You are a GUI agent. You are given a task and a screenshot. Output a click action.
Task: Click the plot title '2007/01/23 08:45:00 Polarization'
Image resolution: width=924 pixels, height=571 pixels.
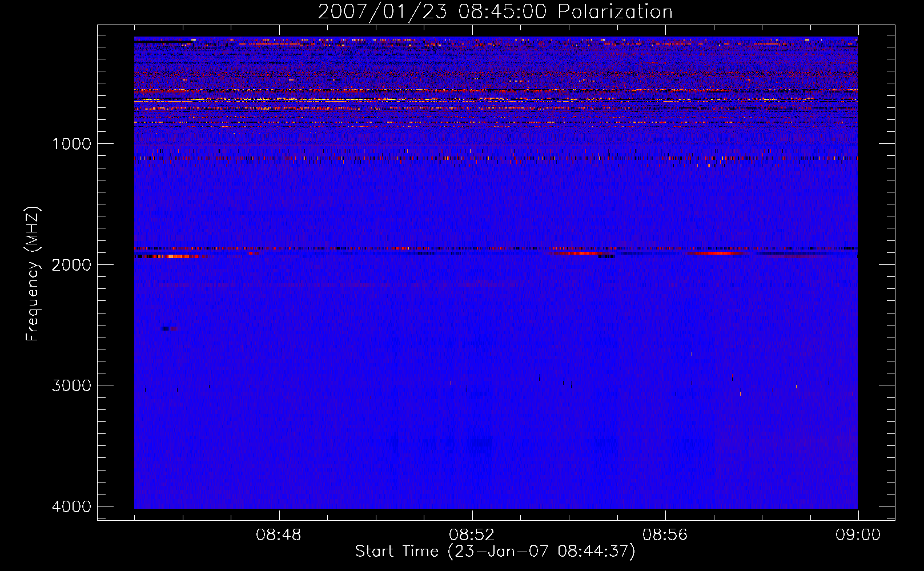tap(495, 11)
